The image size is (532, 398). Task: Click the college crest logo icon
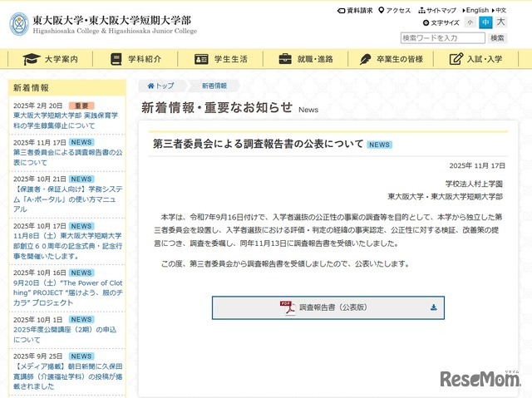(19, 24)
